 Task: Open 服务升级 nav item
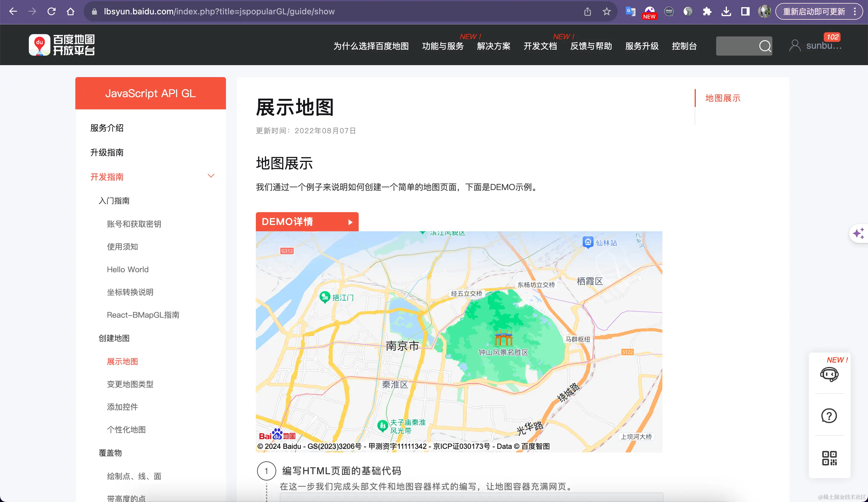point(642,46)
